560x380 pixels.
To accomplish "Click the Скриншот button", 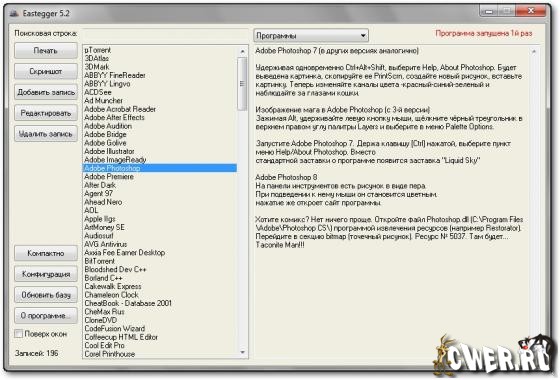I will tap(46, 71).
